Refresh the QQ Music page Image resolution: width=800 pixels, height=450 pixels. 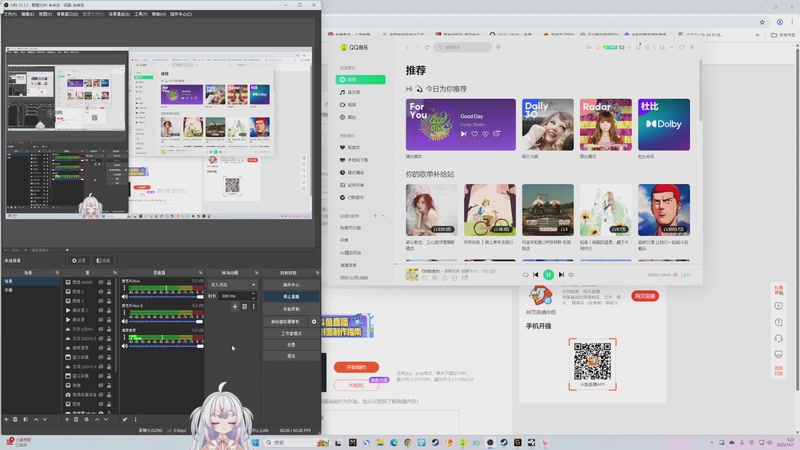pyautogui.click(x=427, y=47)
